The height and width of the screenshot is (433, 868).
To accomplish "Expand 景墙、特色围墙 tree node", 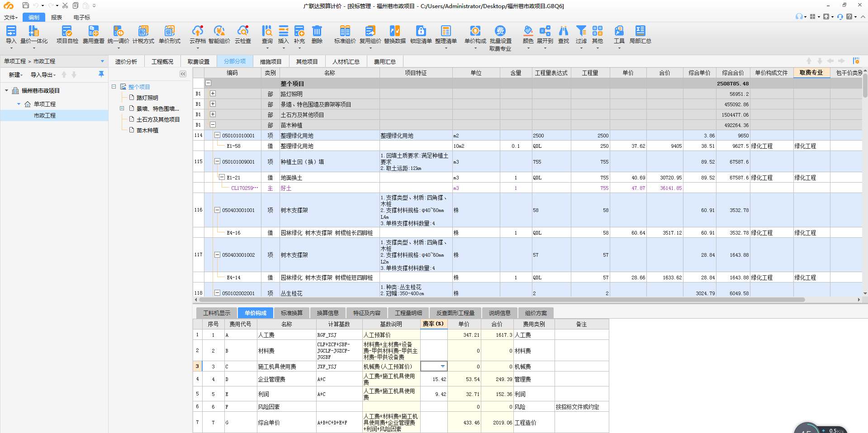I will 122,108.
